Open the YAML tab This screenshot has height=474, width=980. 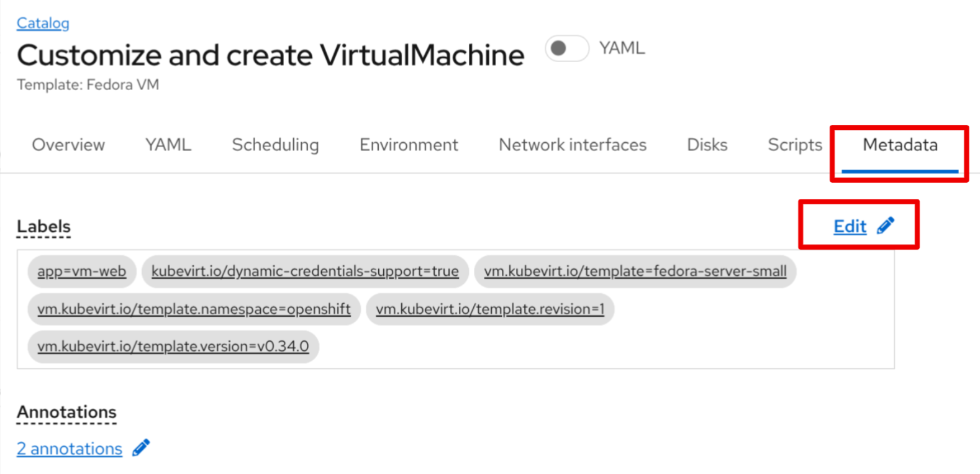click(x=168, y=145)
